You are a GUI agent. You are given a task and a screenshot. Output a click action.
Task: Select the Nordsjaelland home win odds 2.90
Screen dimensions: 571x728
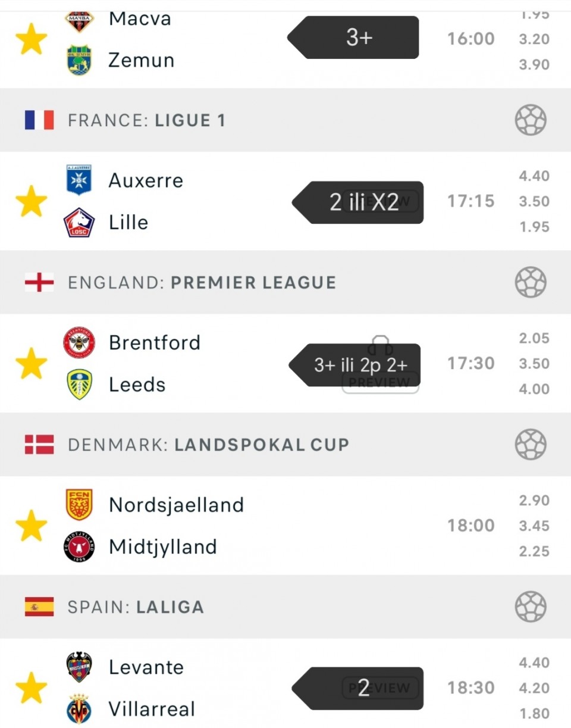point(534,501)
